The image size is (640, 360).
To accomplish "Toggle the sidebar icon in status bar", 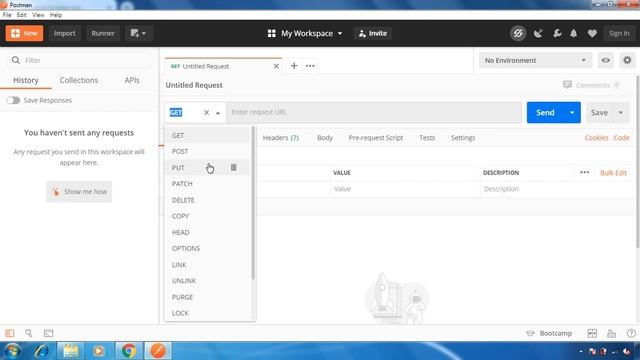I will pyautogui.click(x=10, y=333).
